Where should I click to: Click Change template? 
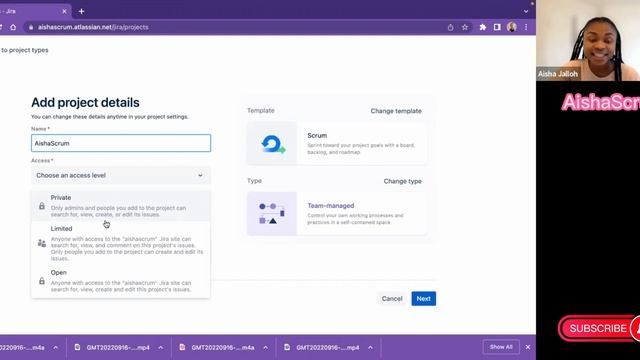click(396, 111)
